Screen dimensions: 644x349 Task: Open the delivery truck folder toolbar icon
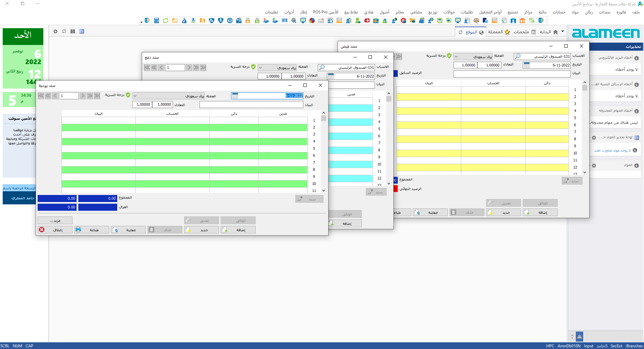pyautogui.click(x=175, y=20)
